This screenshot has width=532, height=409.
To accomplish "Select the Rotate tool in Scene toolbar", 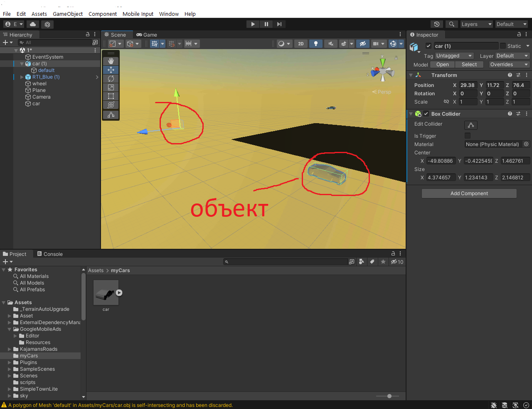I will [111, 79].
